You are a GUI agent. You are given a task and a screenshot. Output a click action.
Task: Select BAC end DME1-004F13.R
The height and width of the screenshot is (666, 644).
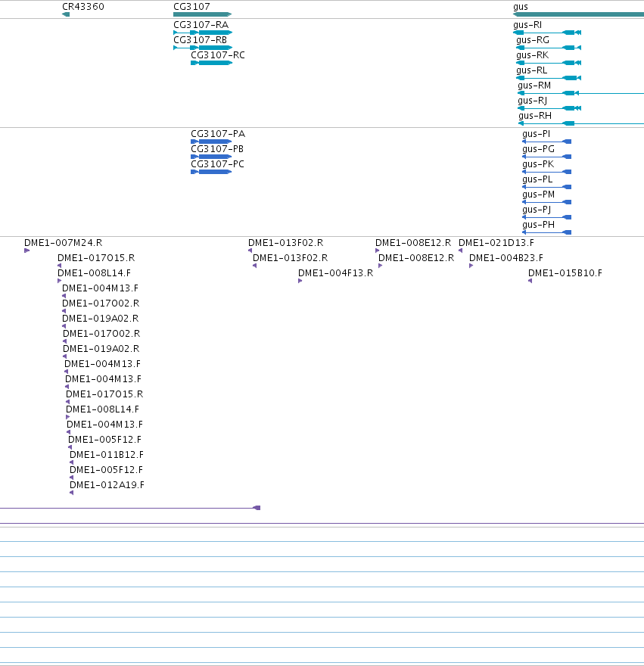click(300, 281)
